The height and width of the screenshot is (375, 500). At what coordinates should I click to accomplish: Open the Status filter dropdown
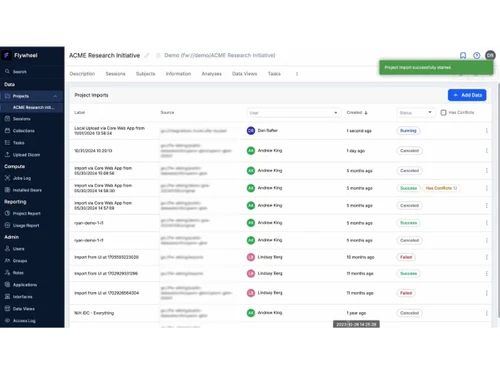coord(415,113)
